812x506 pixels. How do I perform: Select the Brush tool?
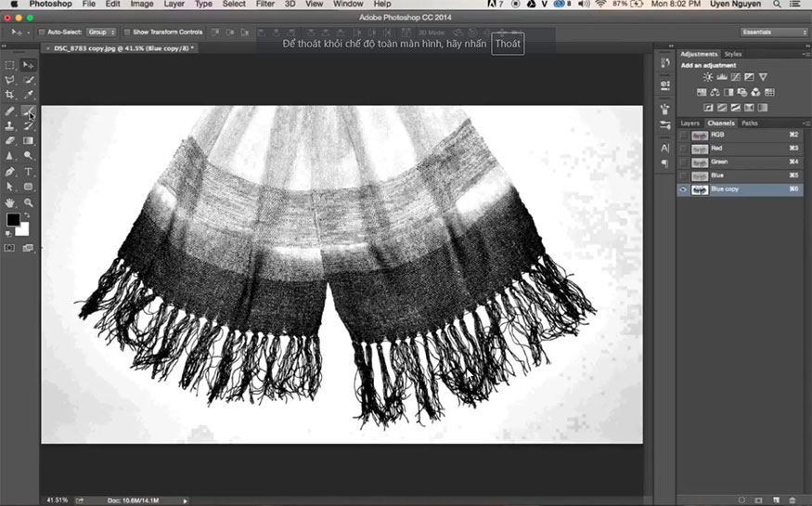[28, 110]
